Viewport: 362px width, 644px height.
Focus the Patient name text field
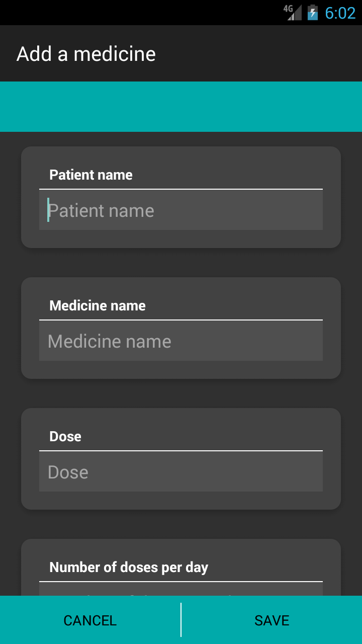[x=181, y=210]
